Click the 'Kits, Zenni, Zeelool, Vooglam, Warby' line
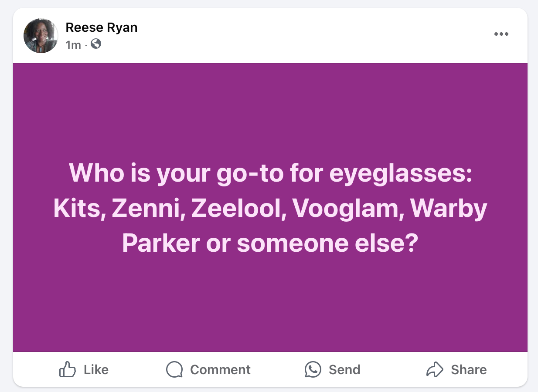 tap(270, 208)
